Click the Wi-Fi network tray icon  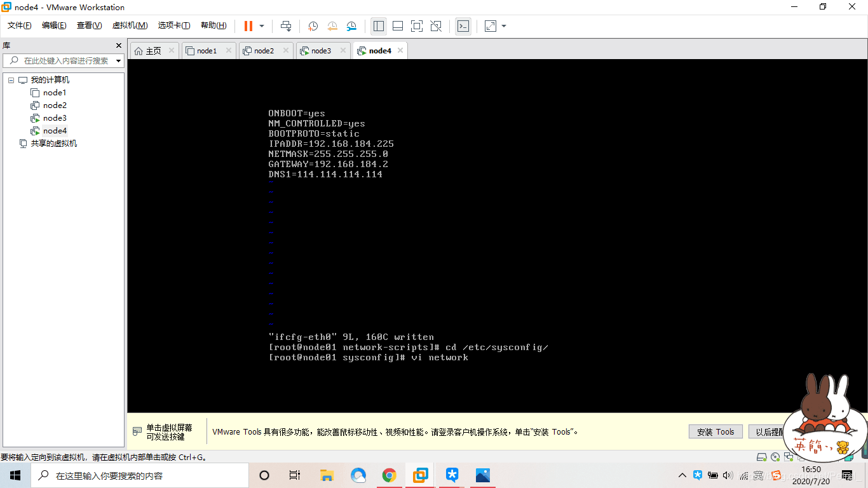click(743, 475)
